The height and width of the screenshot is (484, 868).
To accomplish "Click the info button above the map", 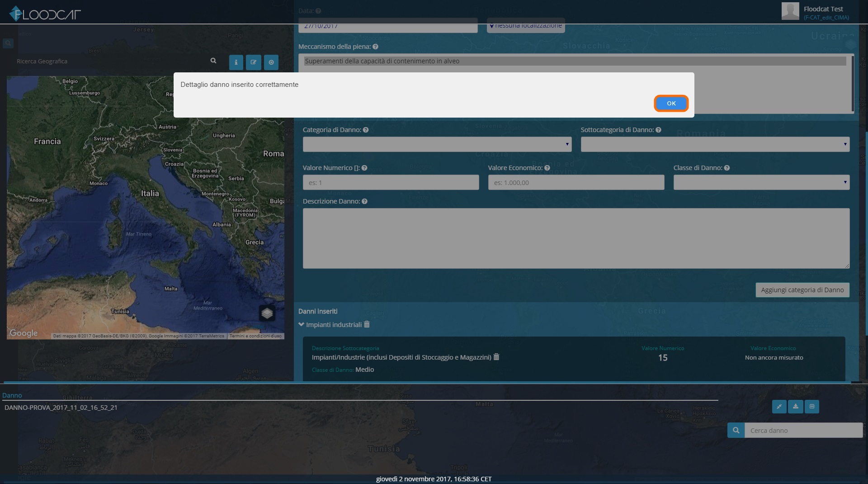I will pyautogui.click(x=236, y=62).
